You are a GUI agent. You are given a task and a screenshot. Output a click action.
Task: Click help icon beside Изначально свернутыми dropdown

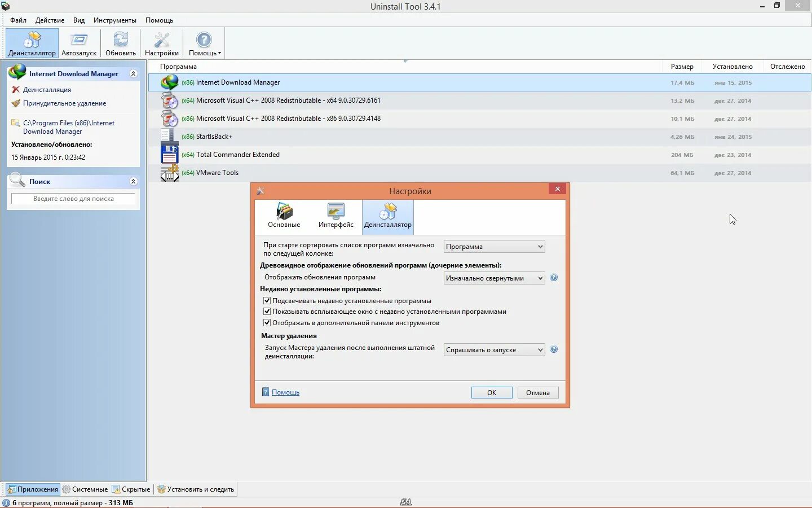pos(554,278)
